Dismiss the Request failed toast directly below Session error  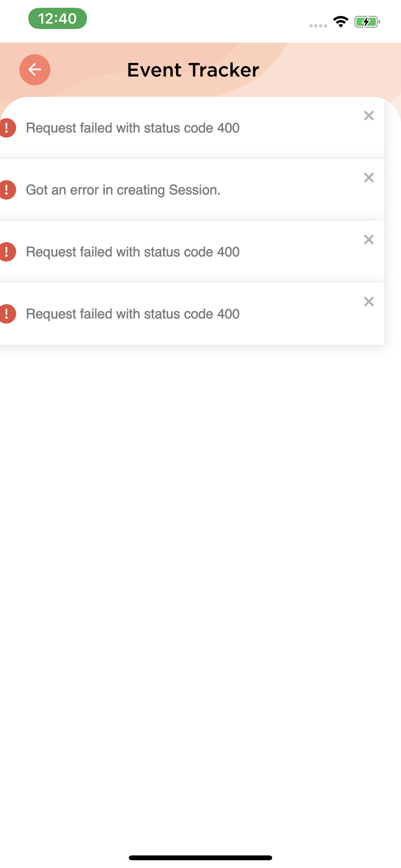369,240
